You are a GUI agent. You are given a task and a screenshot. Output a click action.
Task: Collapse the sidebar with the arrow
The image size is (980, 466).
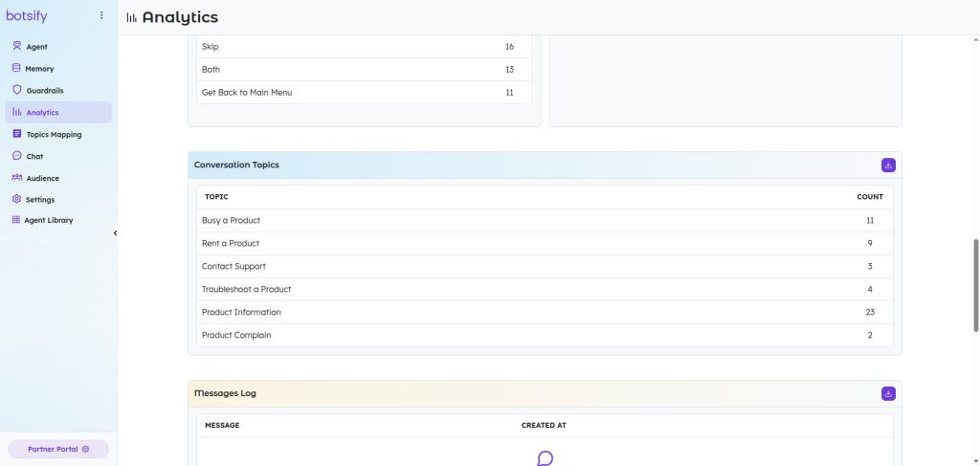[x=115, y=233]
